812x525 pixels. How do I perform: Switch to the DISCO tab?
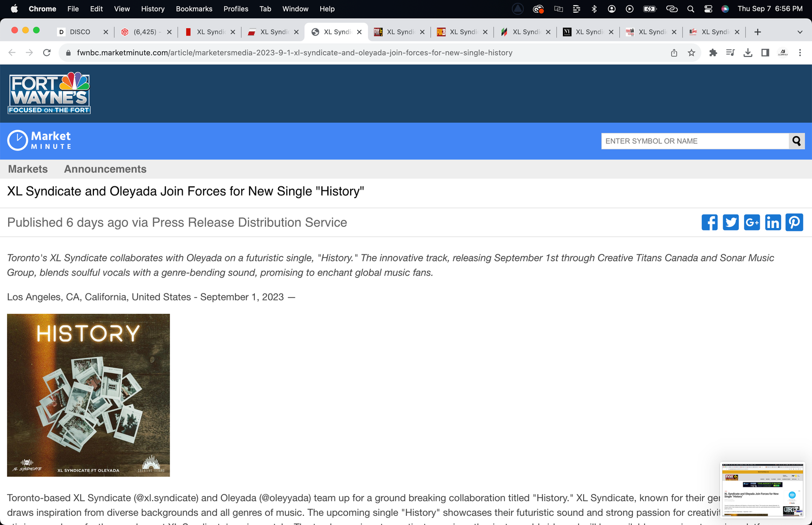80,32
